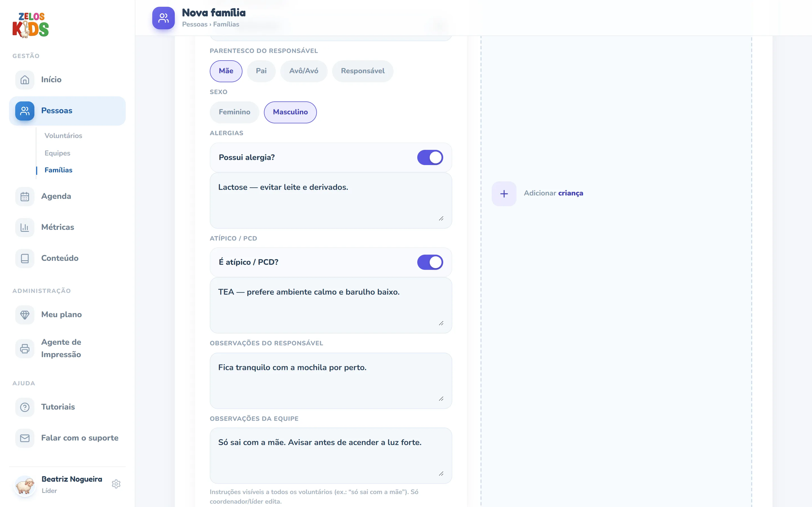Open the Conteúdo book icon
This screenshot has width=812, height=507.
(25, 258)
